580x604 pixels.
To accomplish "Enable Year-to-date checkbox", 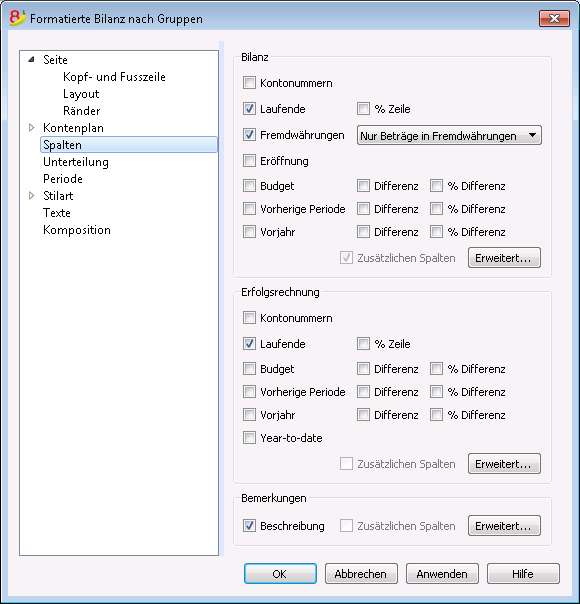I will (x=249, y=438).
